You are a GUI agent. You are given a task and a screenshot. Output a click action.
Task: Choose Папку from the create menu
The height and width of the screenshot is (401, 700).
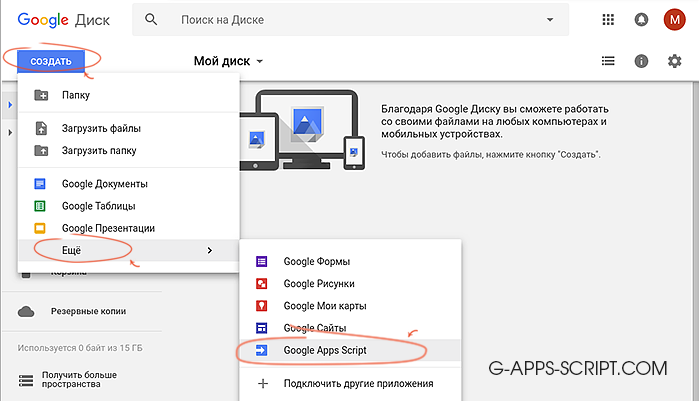coord(129,95)
